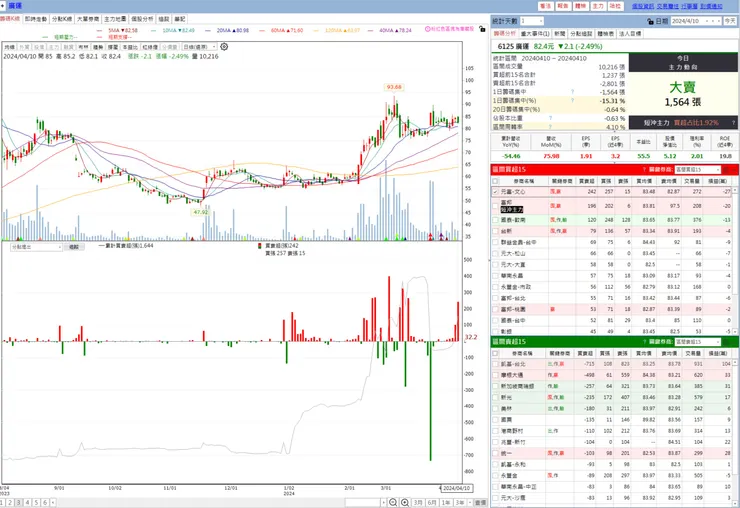Open the 分點進出 dropdown on lower chart
Screen dimensions: 740x508
coord(36,247)
